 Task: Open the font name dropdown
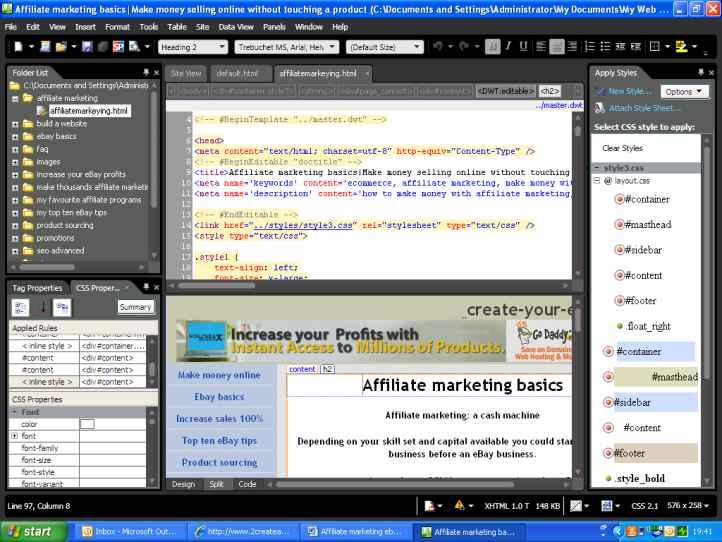tap(285, 47)
